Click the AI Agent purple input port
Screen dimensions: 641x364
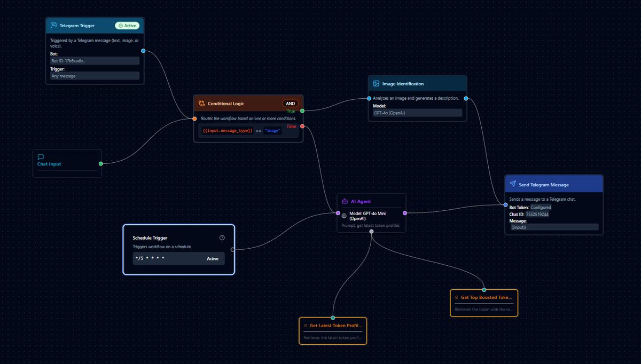338,213
